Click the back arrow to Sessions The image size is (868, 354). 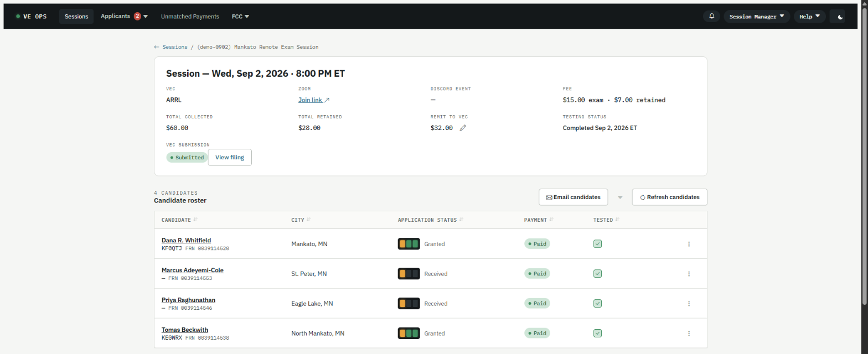157,47
